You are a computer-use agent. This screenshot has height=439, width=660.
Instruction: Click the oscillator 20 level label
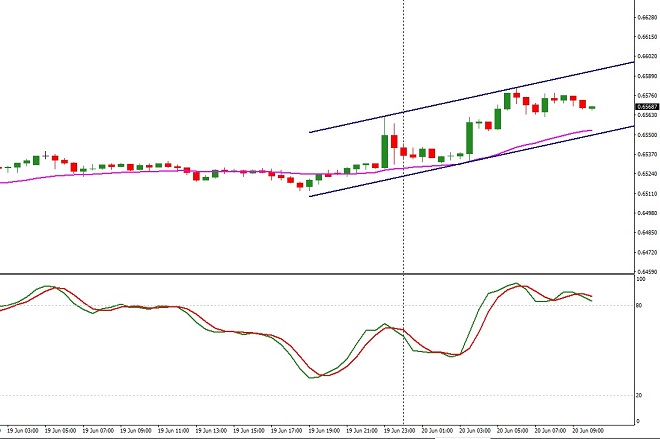639,395
